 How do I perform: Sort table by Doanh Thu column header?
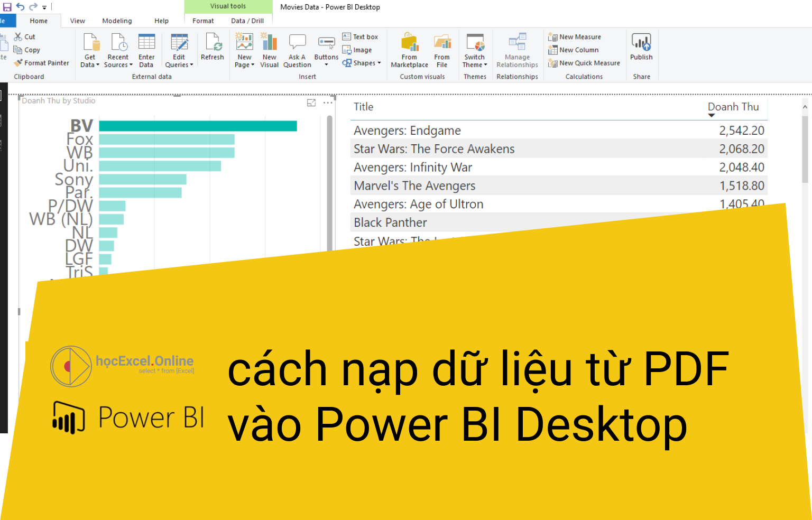[733, 107]
